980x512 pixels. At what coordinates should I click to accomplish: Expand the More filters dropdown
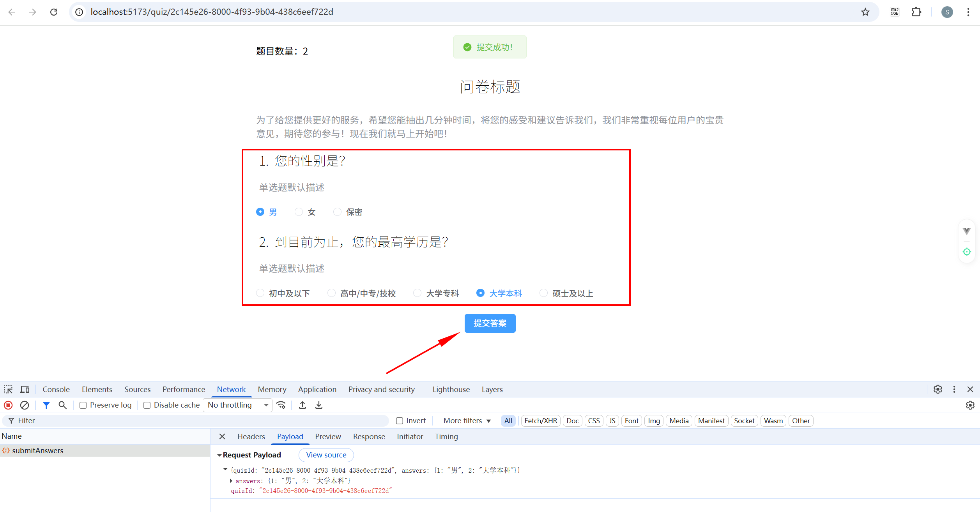click(467, 421)
